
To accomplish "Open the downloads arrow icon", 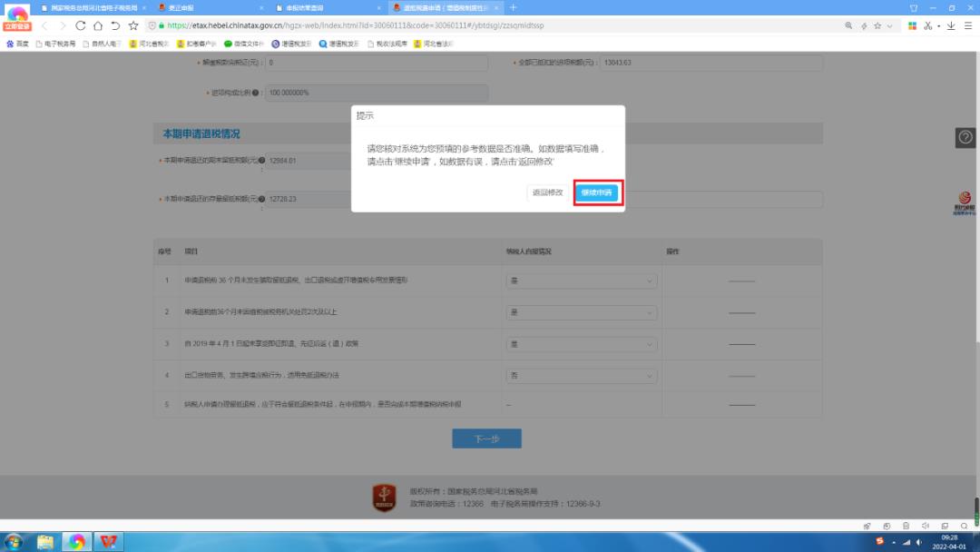I will 951,25.
